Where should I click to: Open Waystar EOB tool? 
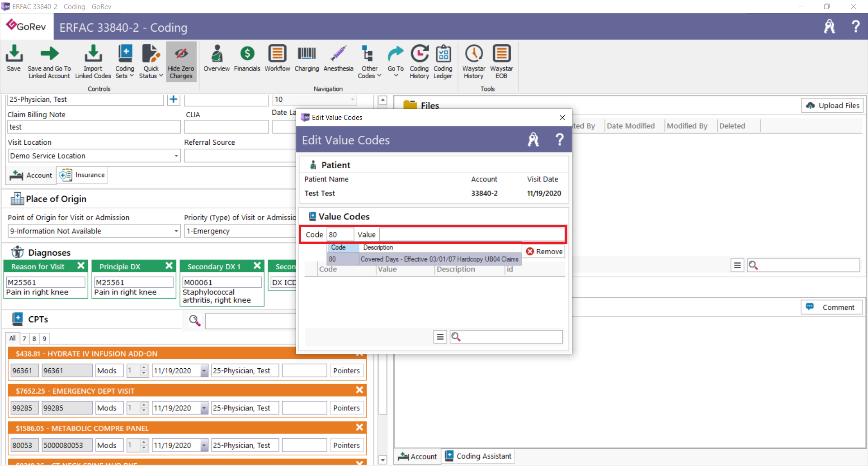501,62
